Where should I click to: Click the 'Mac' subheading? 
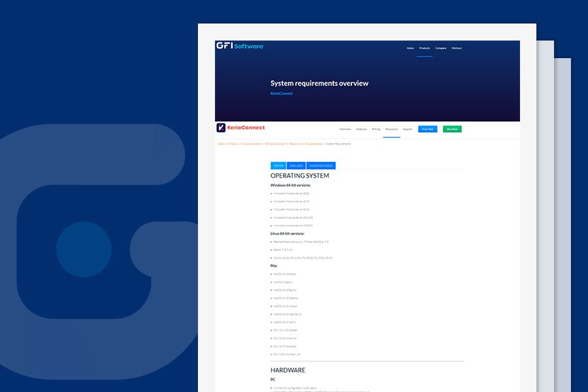point(274,266)
